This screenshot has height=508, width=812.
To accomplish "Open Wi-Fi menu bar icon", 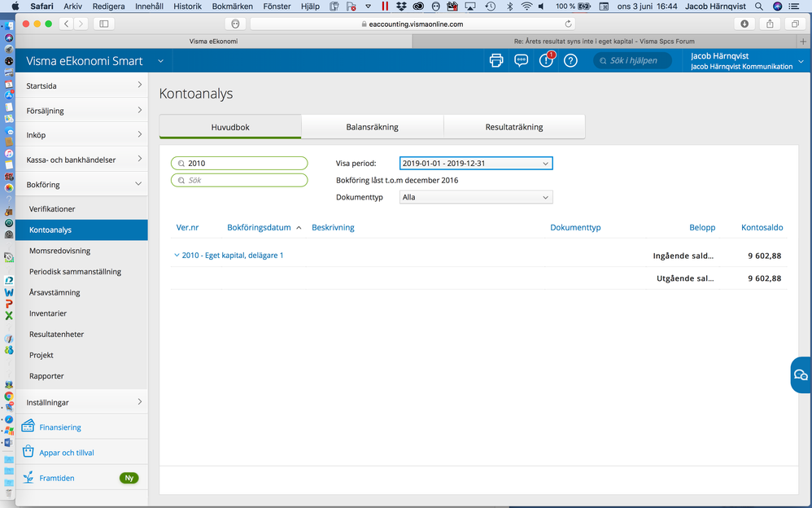I will pyautogui.click(x=526, y=7).
